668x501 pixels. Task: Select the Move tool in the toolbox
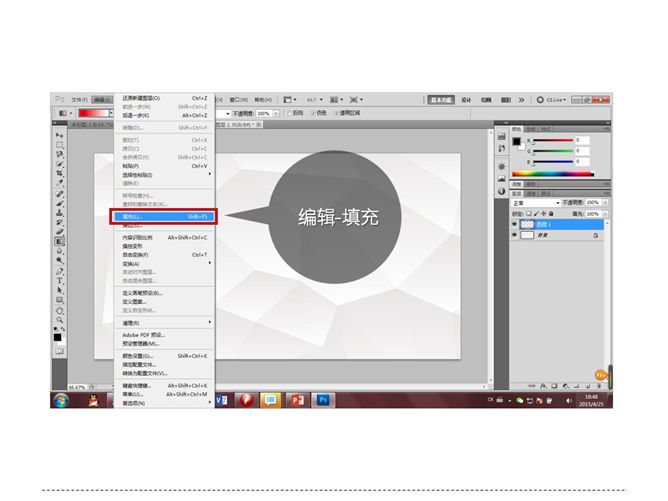[60, 135]
